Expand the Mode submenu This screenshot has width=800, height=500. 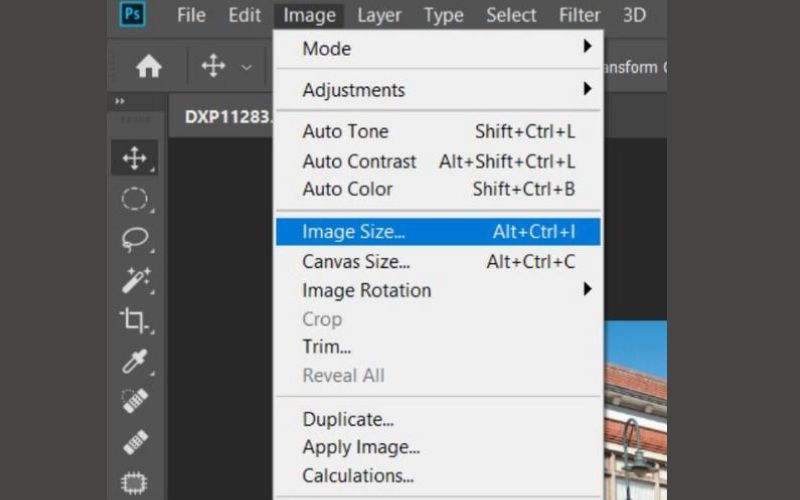(x=438, y=48)
